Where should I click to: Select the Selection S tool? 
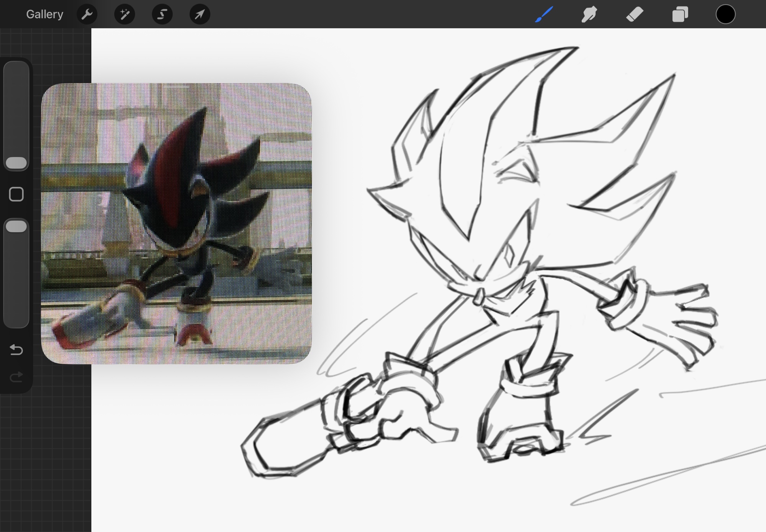162,15
